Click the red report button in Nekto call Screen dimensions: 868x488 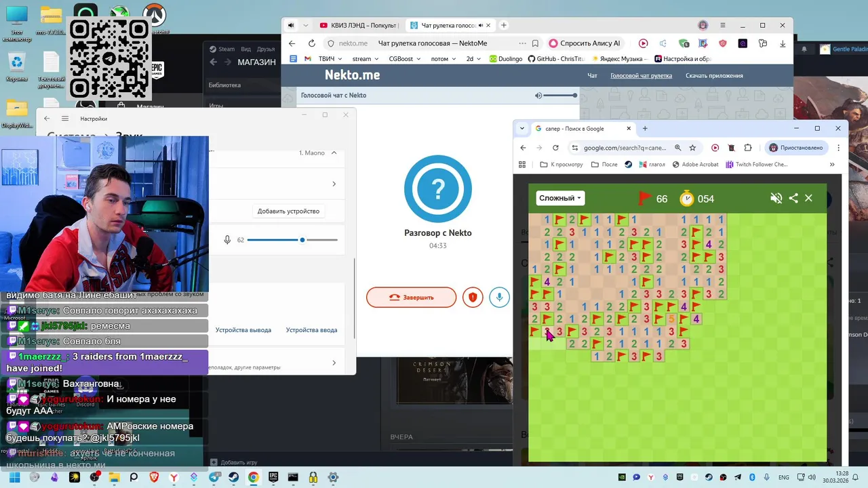(473, 297)
